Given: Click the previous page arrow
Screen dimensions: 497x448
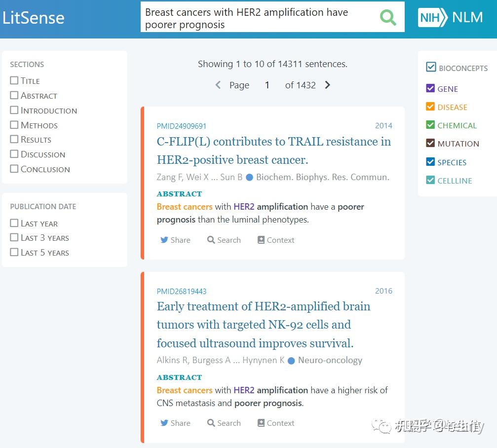Looking at the screenshot, I should tap(218, 85).
